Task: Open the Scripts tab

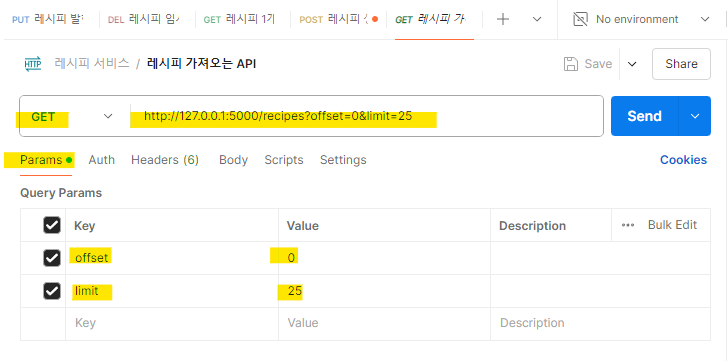Action: (x=284, y=160)
